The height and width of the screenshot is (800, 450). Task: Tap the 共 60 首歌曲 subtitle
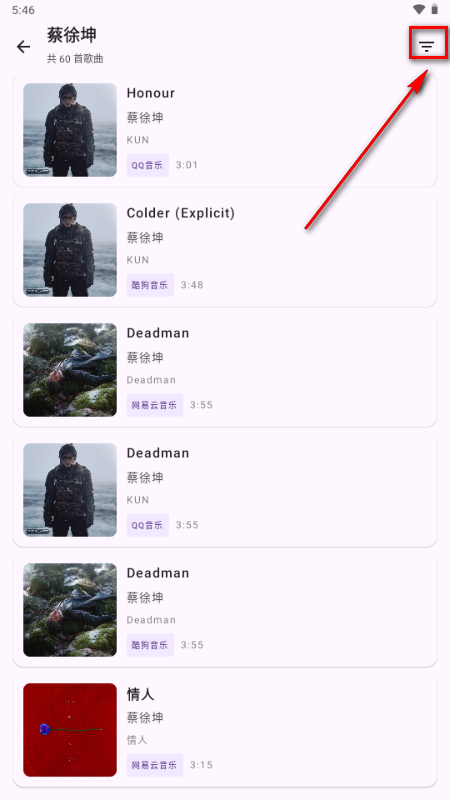[x=76, y=59]
